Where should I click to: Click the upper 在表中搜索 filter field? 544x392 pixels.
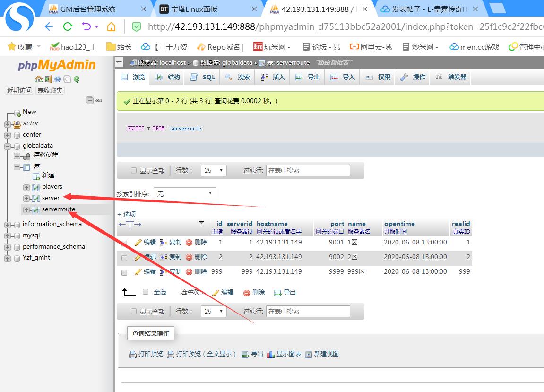[308, 170]
